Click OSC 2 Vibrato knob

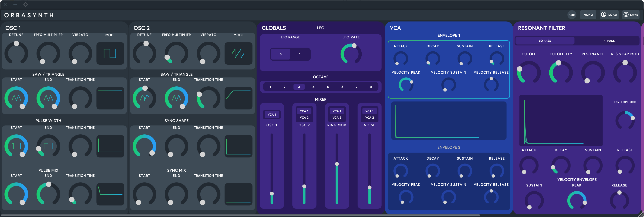tap(208, 53)
